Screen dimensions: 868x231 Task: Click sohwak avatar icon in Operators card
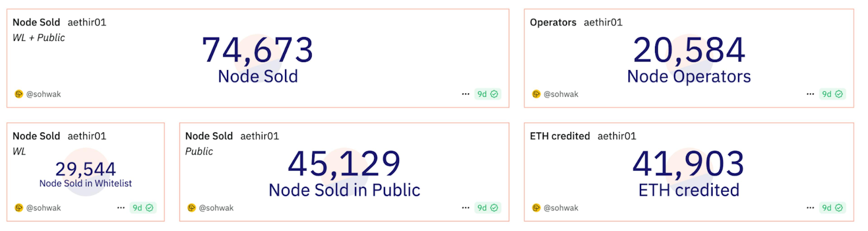pos(536,94)
